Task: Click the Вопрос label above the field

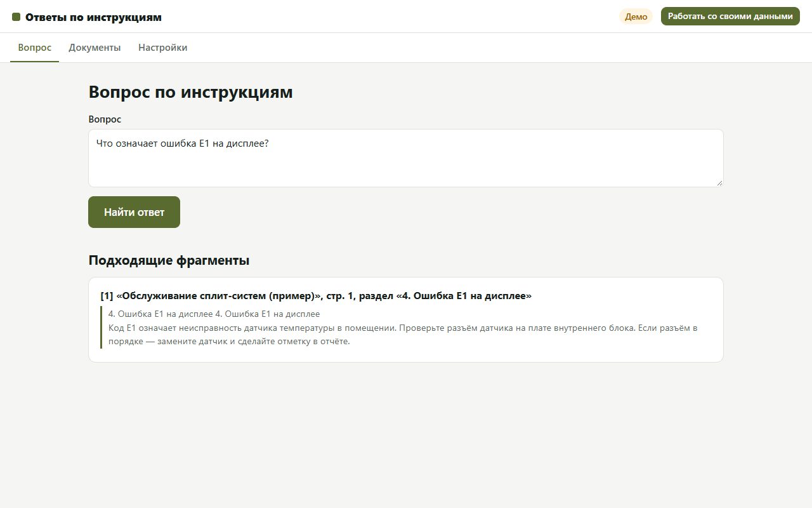Action: pyautogui.click(x=105, y=119)
